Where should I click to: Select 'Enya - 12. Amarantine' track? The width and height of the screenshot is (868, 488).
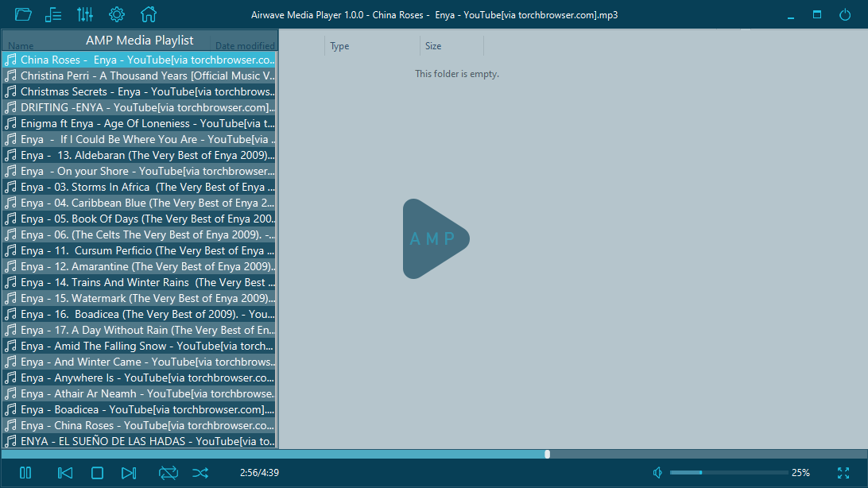pyautogui.click(x=140, y=267)
